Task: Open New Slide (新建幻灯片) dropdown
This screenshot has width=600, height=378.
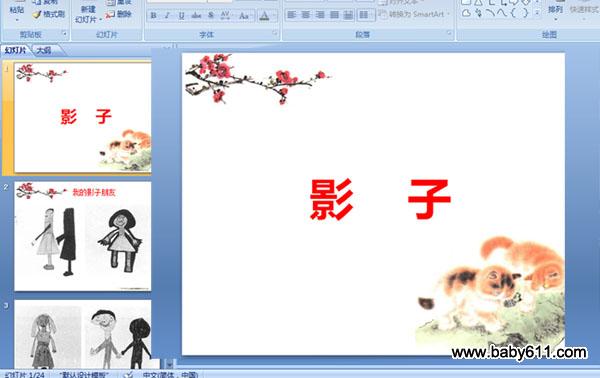Action: 88,15
